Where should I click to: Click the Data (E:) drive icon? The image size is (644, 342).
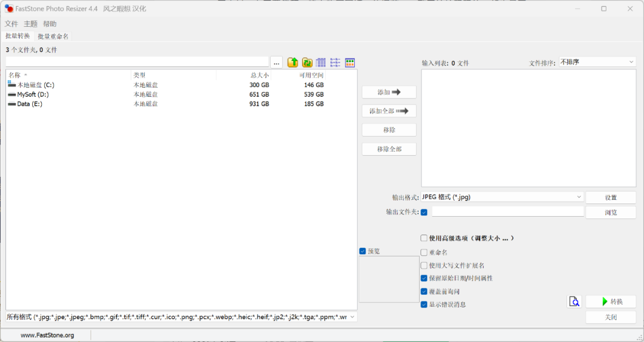pyautogui.click(x=12, y=104)
